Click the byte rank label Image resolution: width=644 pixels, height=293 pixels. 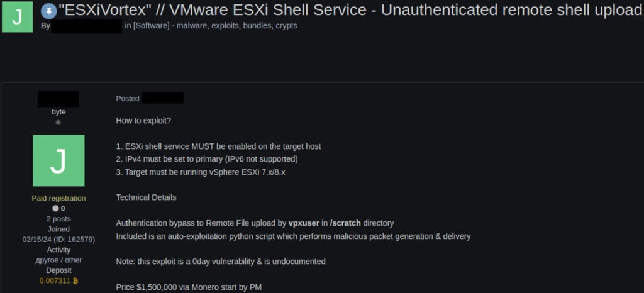58,112
